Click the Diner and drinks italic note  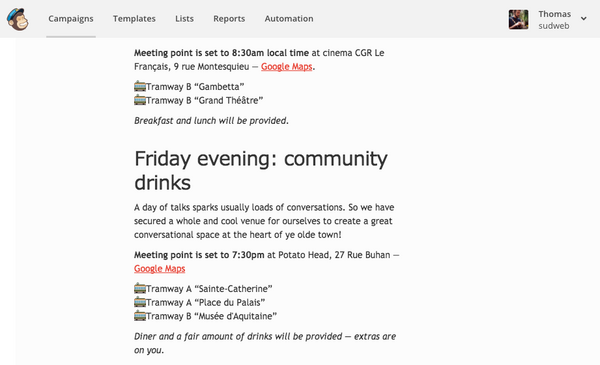[x=265, y=343]
